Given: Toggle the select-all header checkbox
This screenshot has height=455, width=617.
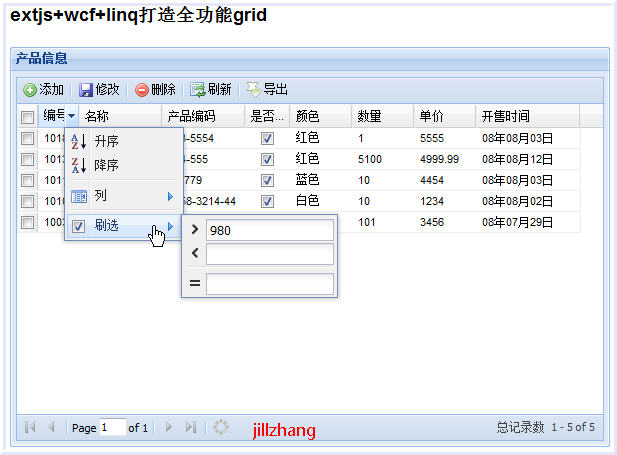Looking at the screenshot, I should [x=28, y=117].
